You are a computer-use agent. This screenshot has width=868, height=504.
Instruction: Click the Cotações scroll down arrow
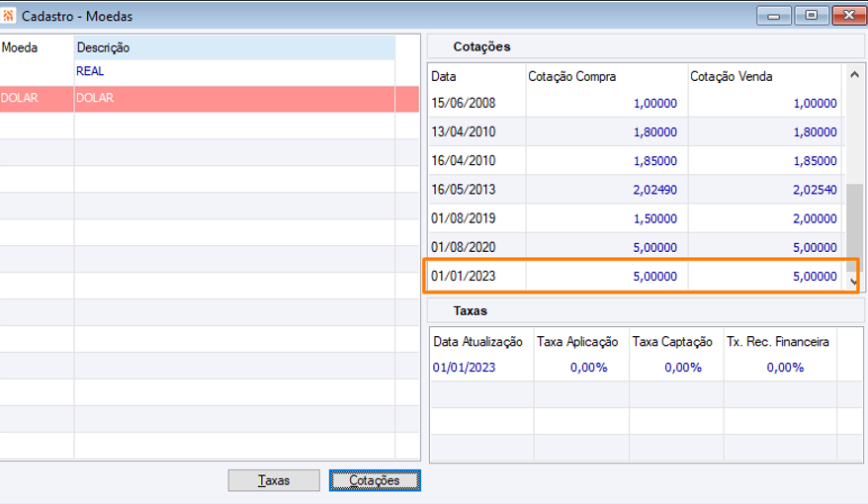pos(854,282)
